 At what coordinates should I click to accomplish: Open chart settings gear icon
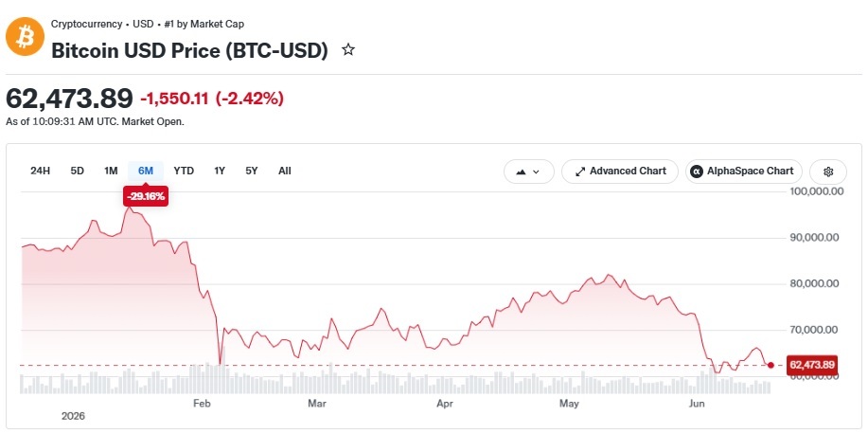click(828, 172)
